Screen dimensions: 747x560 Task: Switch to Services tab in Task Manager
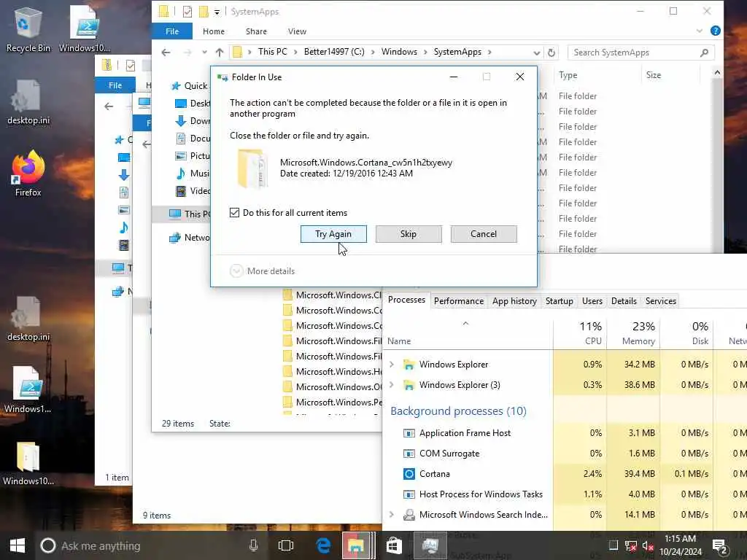(660, 301)
